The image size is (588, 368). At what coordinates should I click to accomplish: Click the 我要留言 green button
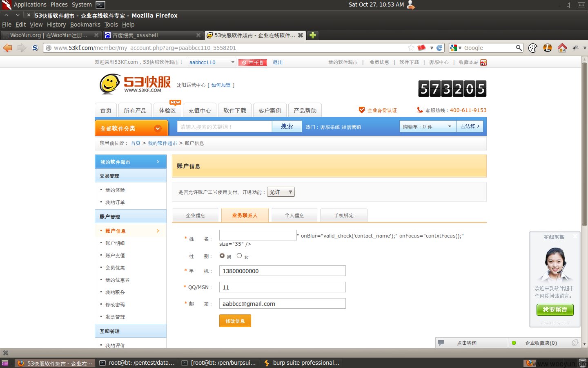point(555,310)
